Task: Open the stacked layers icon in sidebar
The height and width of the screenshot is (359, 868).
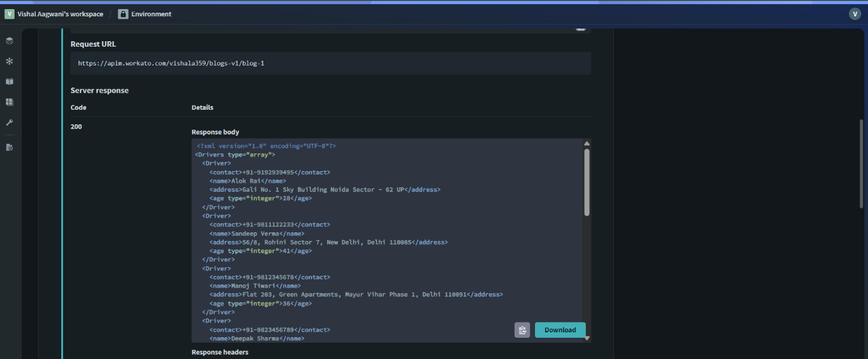Action: tap(9, 41)
